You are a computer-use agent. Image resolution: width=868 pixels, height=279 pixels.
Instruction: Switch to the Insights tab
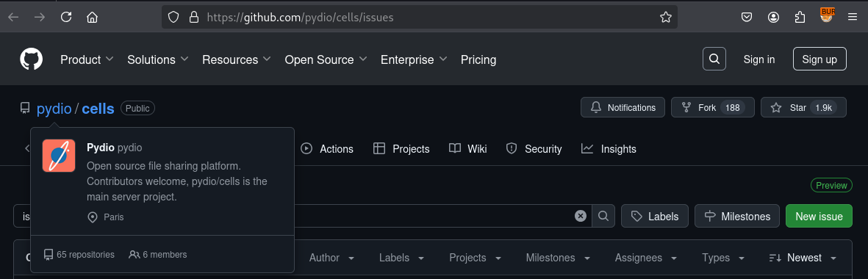coord(609,148)
